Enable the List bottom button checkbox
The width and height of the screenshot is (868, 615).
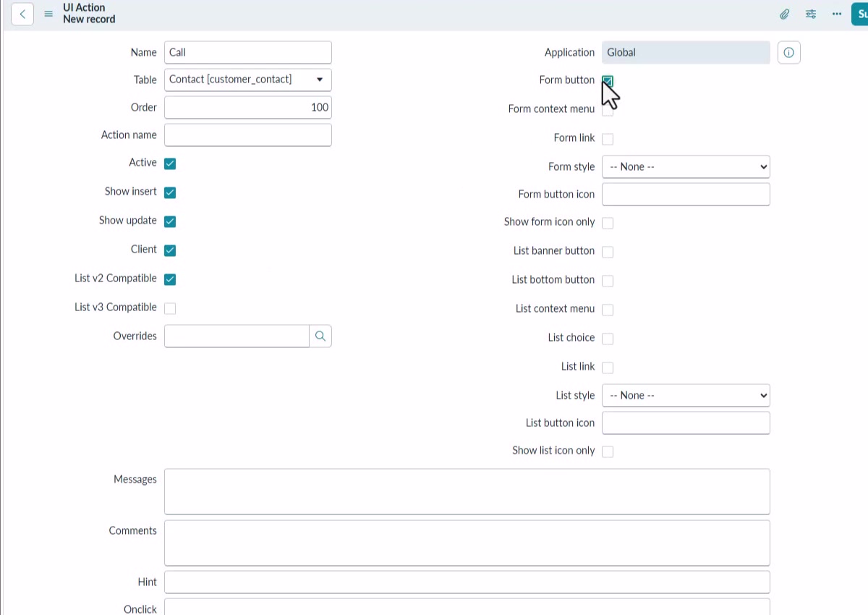(608, 281)
